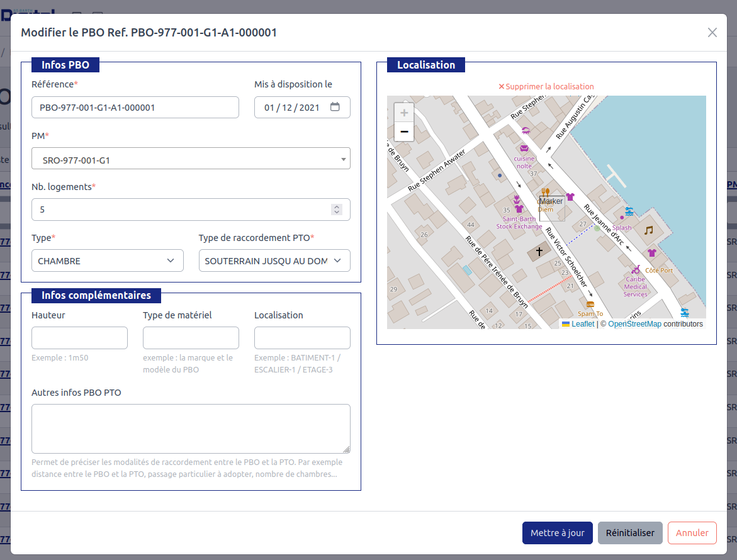Image resolution: width=737 pixels, height=560 pixels.
Task: Click the Mettre à jour button
Action: tap(557, 533)
